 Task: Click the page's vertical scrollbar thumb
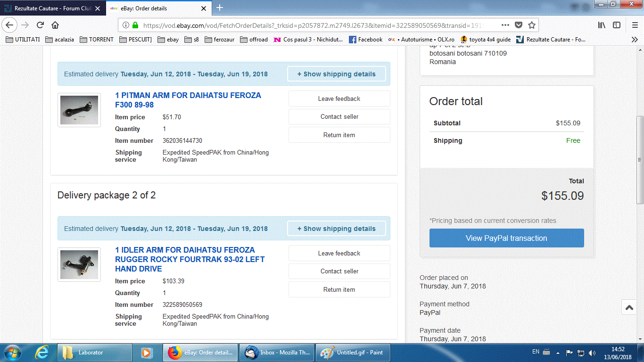(640, 160)
